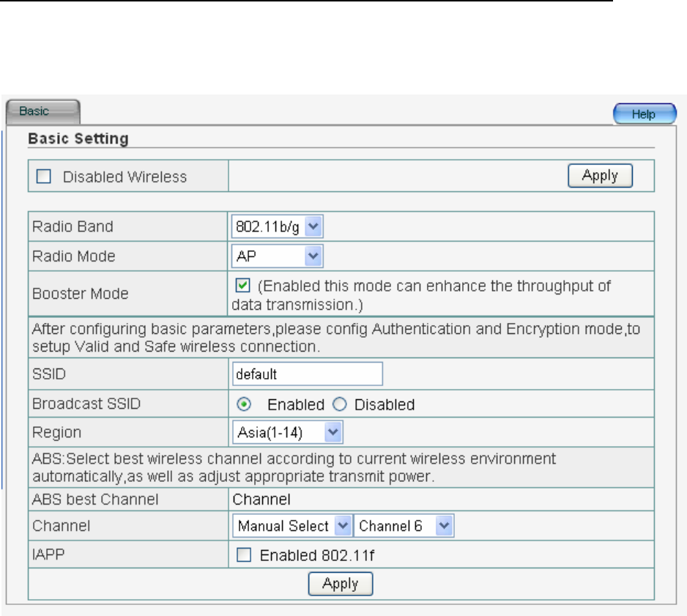Click the top Apply button
The height and width of the screenshot is (616, 687).
[x=600, y=176]
